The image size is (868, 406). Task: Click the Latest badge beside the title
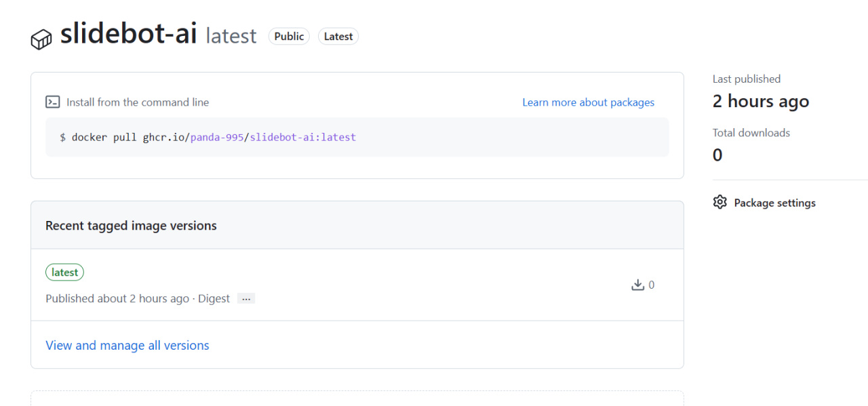click(338, 37)
